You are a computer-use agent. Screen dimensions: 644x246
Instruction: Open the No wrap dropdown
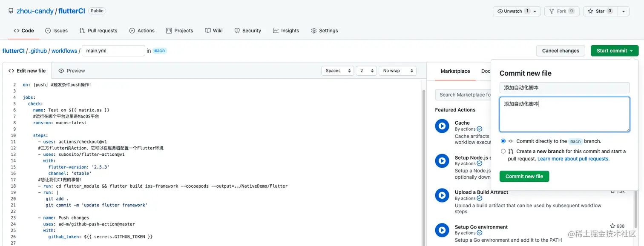pyautogui.click(x=397, y=71)
